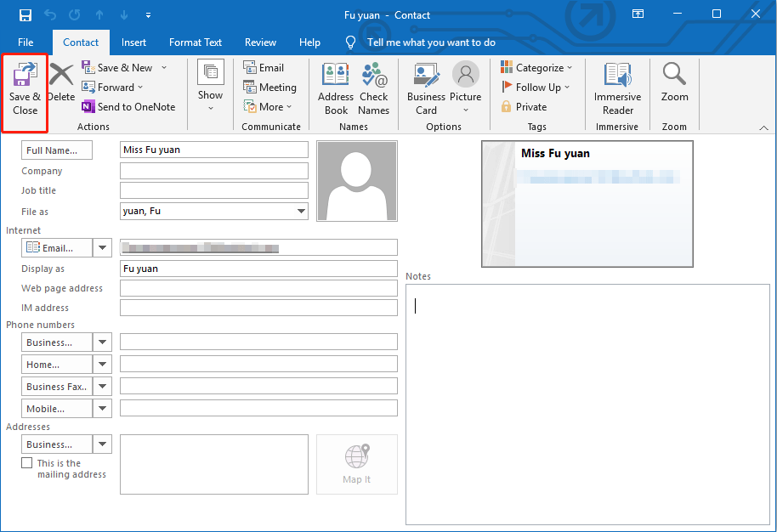
Task: Check This is the mailing address
Action: (28, 462)
